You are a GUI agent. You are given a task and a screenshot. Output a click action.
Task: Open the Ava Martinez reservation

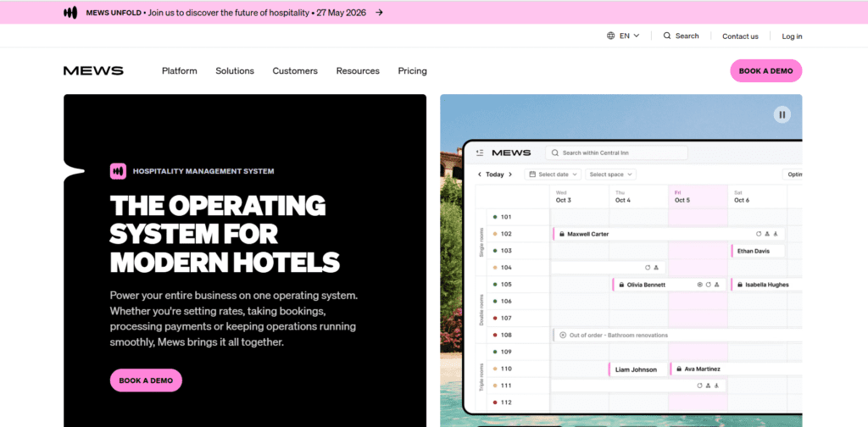click(736, 369)
